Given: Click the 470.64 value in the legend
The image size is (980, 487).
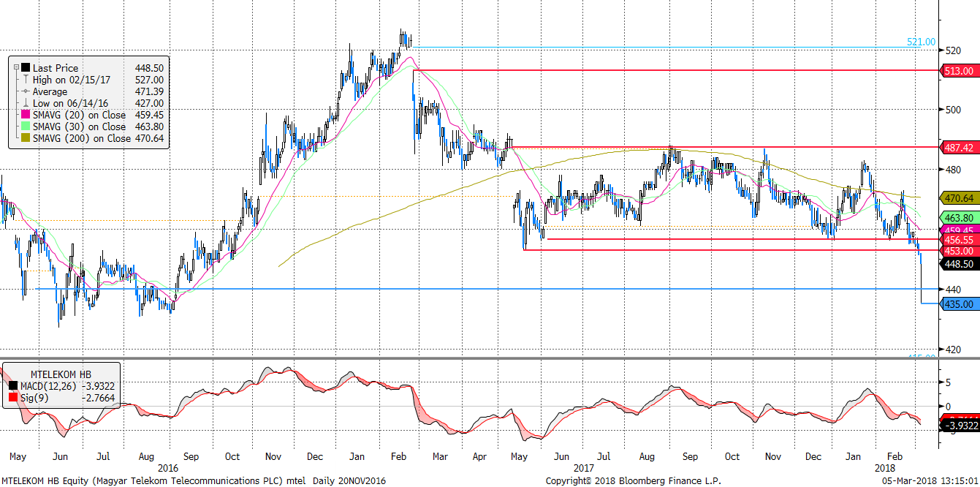Looking at the screenshot, I should 149,138.
